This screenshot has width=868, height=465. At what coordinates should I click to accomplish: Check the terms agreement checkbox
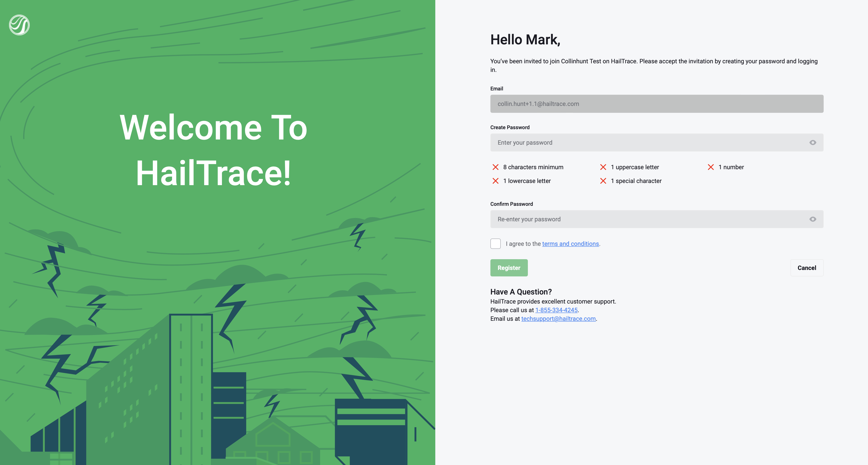pos(495,244)
